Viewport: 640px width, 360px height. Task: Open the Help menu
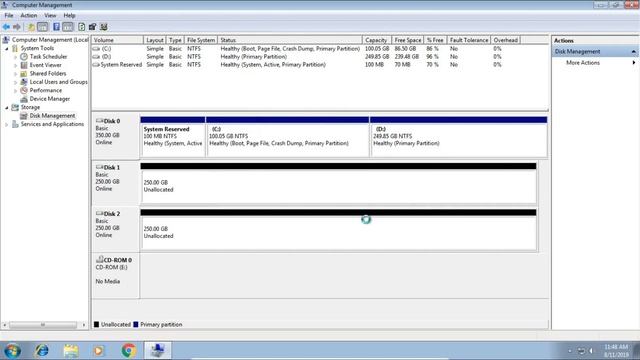pyautogui.click(x=69, y=16)
